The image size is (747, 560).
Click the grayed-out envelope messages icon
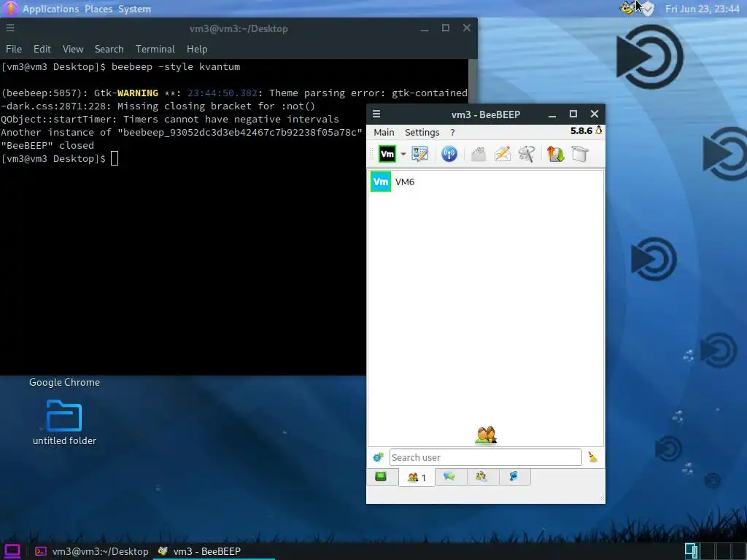(479, 154)
